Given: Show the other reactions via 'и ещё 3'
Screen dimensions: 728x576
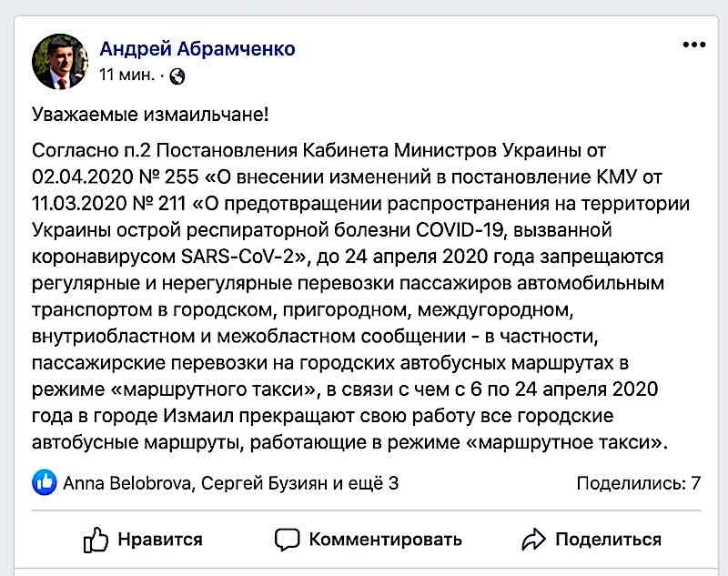Looking at the screenshot, I should tap(366, 483).
